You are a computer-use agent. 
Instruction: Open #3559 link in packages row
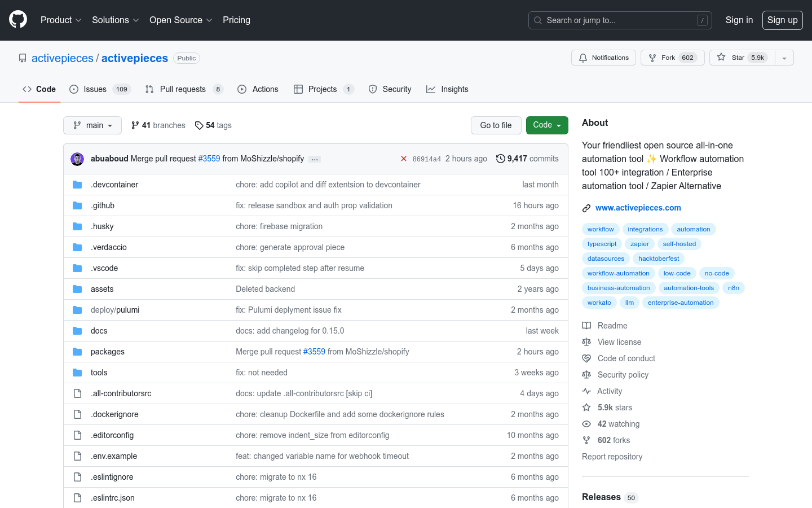coord(314,352)
